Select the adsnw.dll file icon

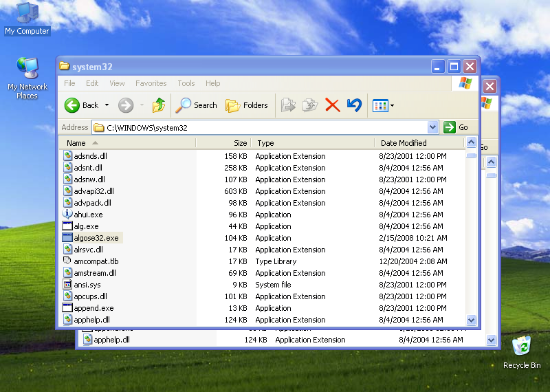click(x=67, y=179)
